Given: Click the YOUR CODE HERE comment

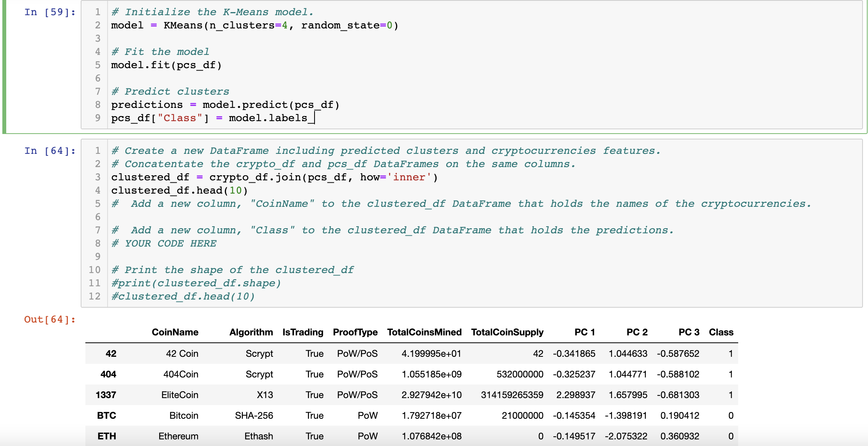Looking at the screenshot, I should 164,243.
